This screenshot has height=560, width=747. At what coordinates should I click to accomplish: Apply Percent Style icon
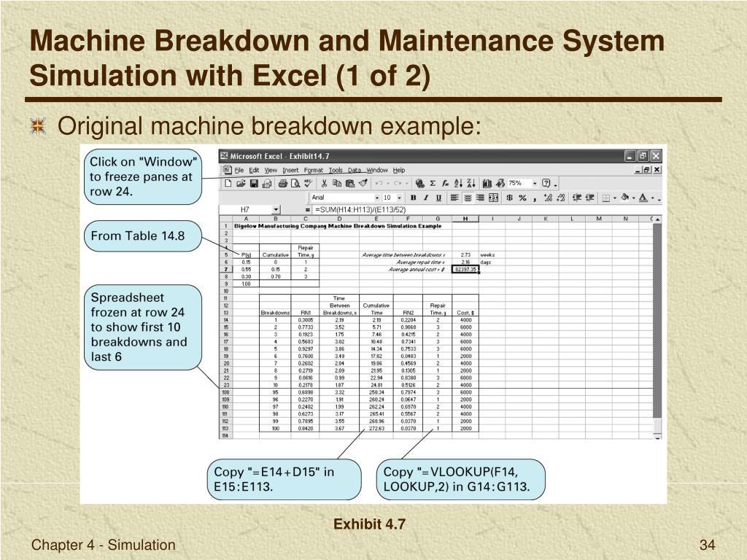[522, 198]
